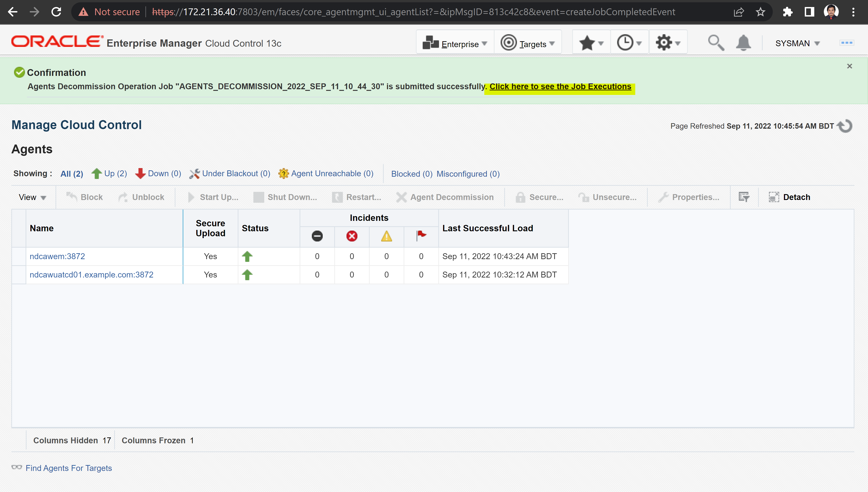Click the Unsecure... toolbar button
This screenshot has height=492, width=868.
tap(607, 197)
